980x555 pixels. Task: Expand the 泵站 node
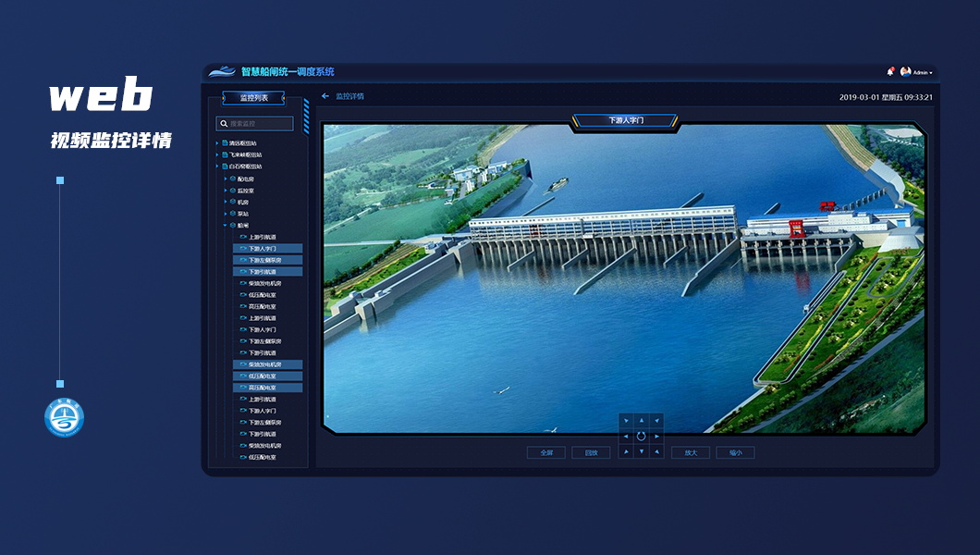click(226, 214)
